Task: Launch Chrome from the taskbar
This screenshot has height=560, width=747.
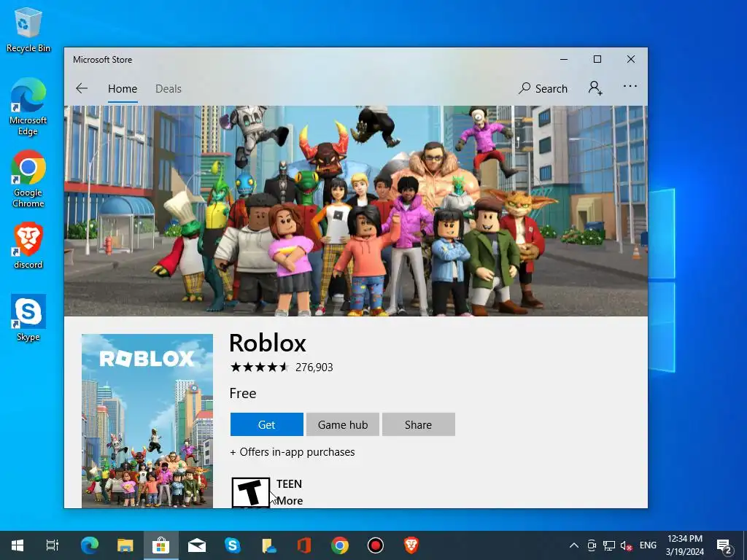Action: tap(340, 545)
